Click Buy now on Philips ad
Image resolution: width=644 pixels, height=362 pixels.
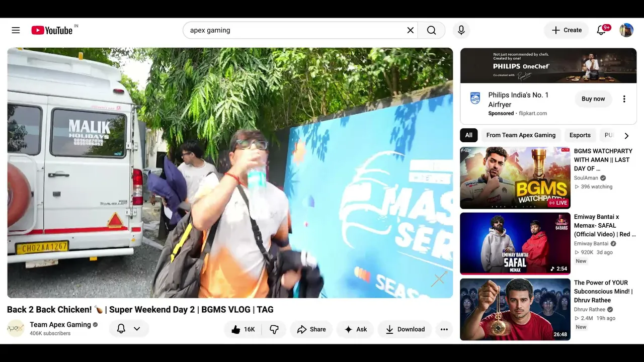click(593, 99)
